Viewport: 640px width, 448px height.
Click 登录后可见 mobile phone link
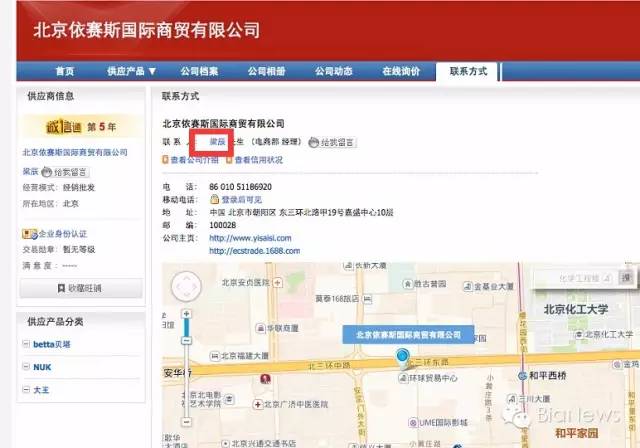click(242, 200)
